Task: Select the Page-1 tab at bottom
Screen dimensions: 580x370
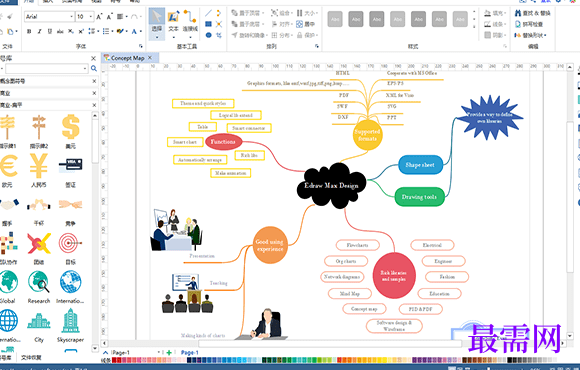Action: (x=189, y=353)
